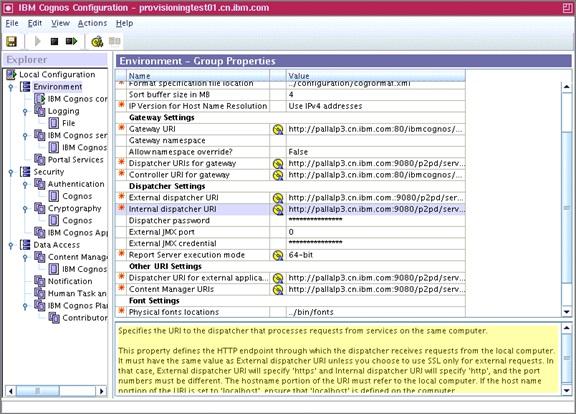Click the Notification node icon
The height and width of the screenshot is (414, 576).
40,281
